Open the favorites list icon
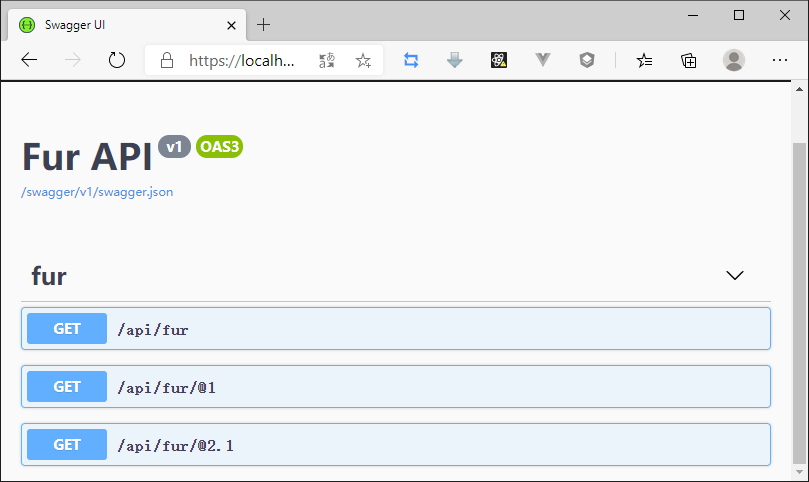This screenshot has height=482, width=809. [x=645, y=60]
